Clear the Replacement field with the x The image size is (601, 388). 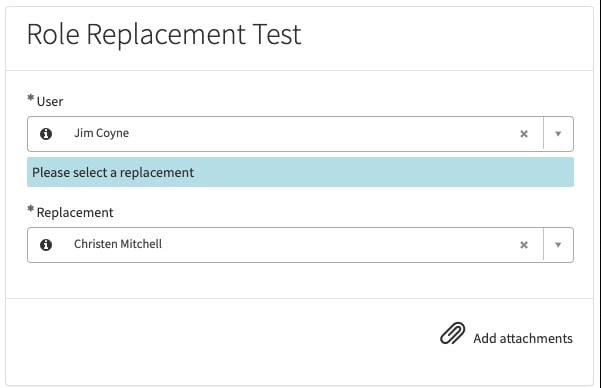pyautogui.click(x=524, y=245)
